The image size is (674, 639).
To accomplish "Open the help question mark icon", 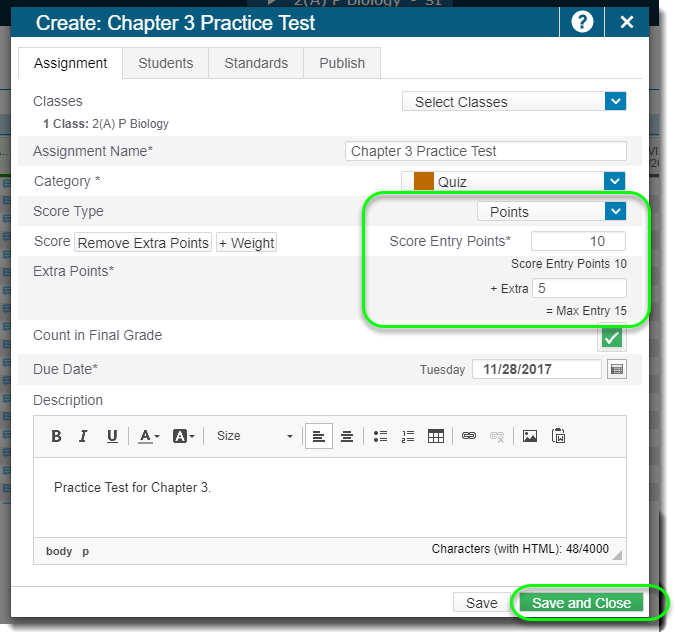I will 581,22.
